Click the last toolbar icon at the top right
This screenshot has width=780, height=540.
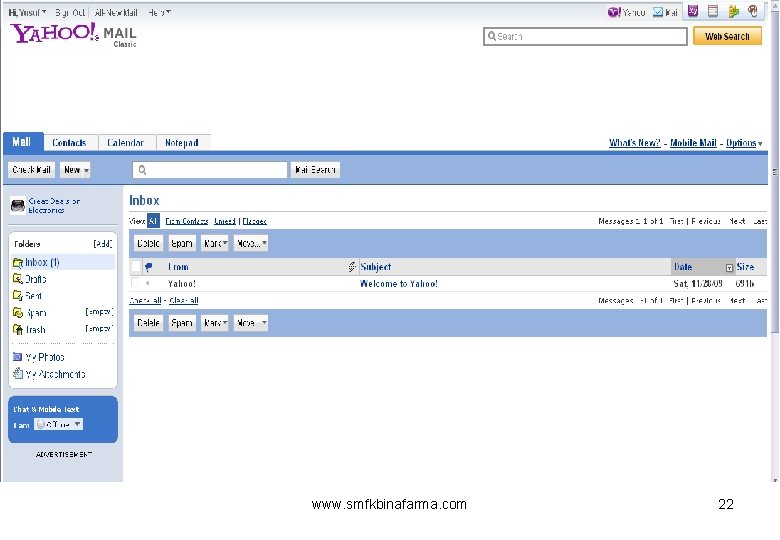pos(753,11)
